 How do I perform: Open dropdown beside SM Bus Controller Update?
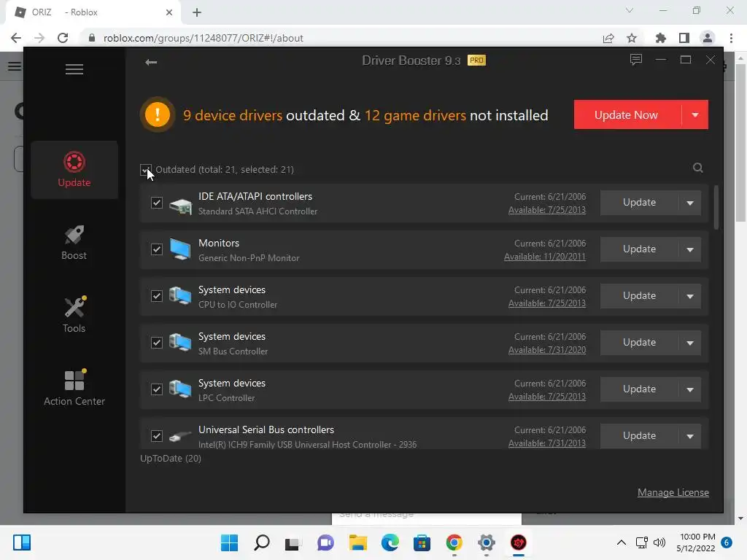pos(690,343)
